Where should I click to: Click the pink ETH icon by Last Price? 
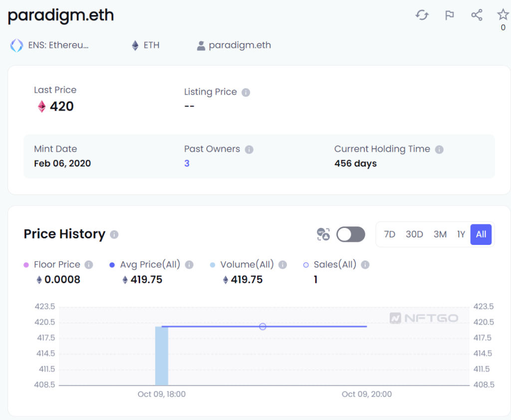(x=42, y=107)
